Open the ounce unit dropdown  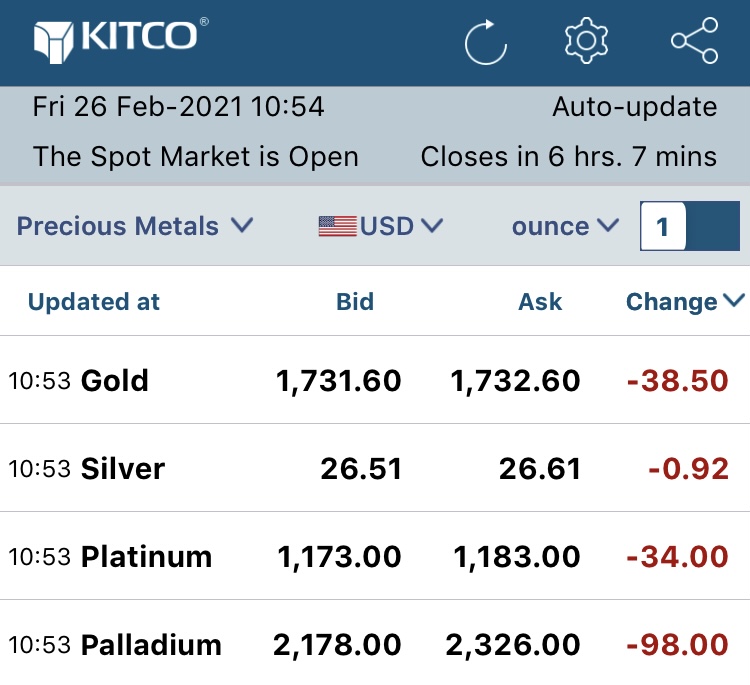coord(565,226)
